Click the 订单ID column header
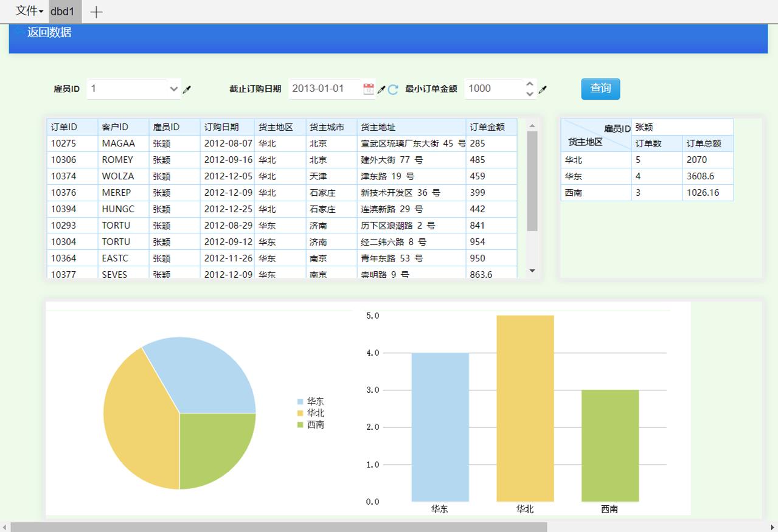778x532 pixels. pyautogui.click(x=72, y=127)
